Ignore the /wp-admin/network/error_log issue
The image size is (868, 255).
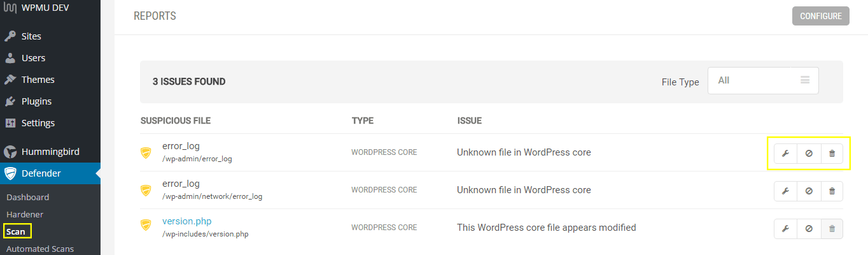point(809,191)
